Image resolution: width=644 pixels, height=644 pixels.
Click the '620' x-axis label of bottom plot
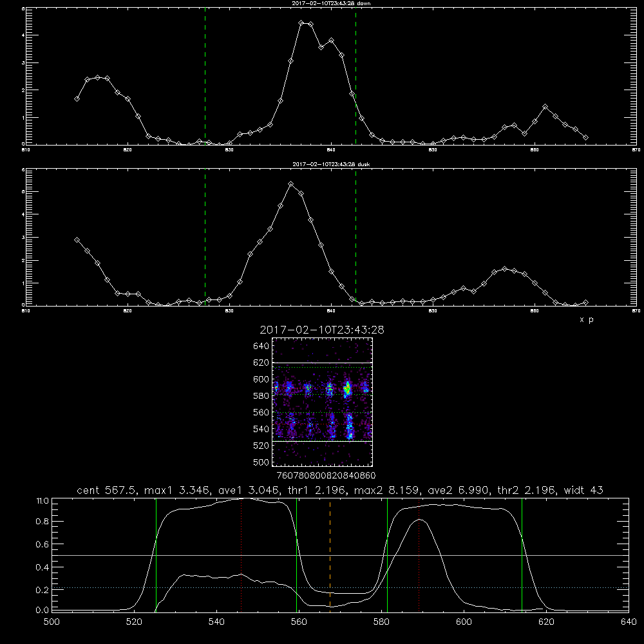pyautogui.click(x=546, y=621)
